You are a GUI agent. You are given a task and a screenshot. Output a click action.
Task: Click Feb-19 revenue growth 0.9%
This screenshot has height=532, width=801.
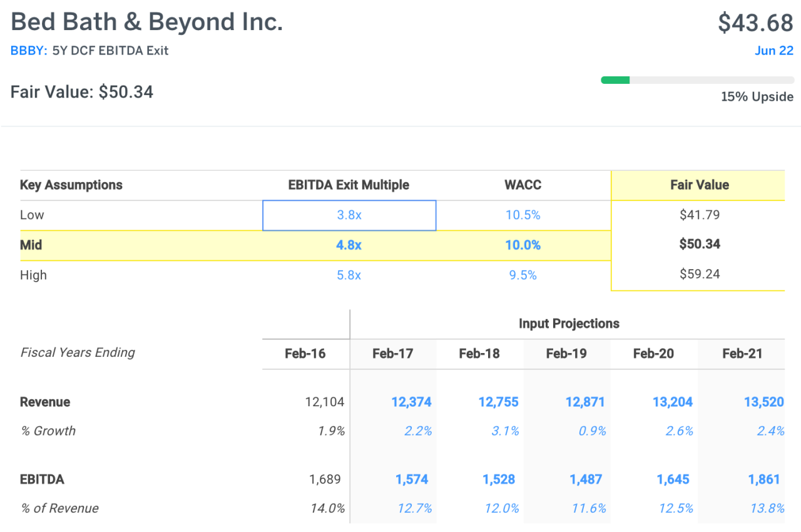(593, 431)
